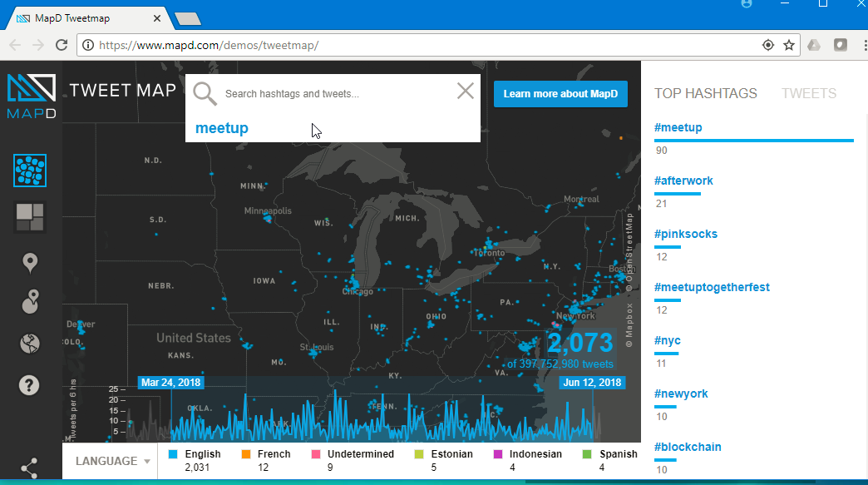Viewport: 868px width, 485px height.
Task: Click the browser address bar URL
Action: click(209, 46)
